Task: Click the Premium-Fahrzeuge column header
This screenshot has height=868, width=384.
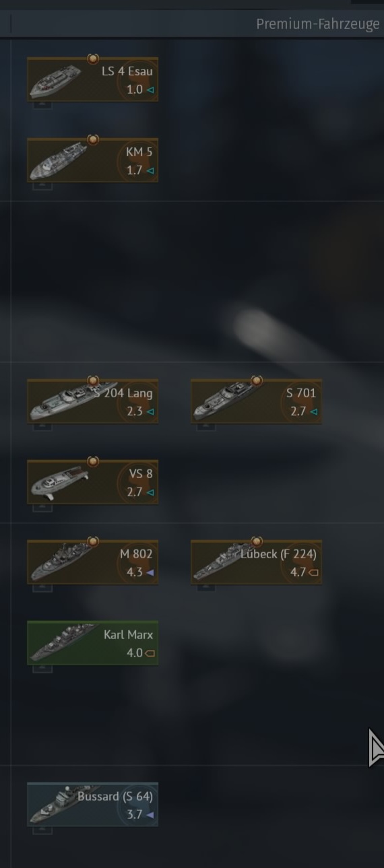Action: 318,24
